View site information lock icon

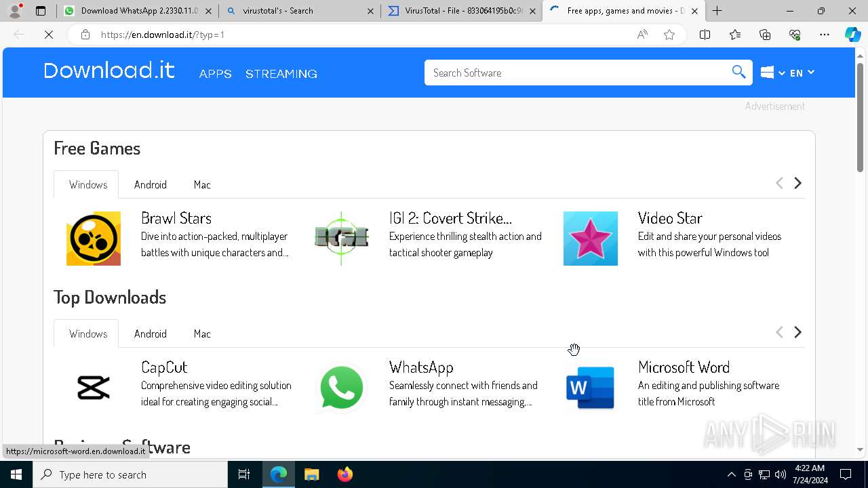click(85, 35)
